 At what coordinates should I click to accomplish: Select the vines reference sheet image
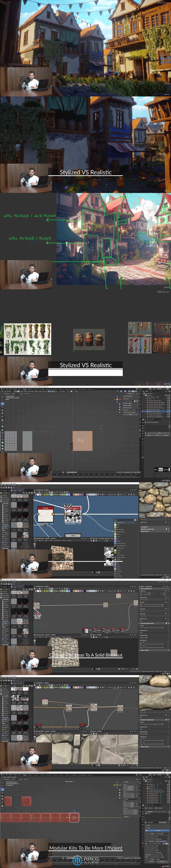tap(28, 339)
